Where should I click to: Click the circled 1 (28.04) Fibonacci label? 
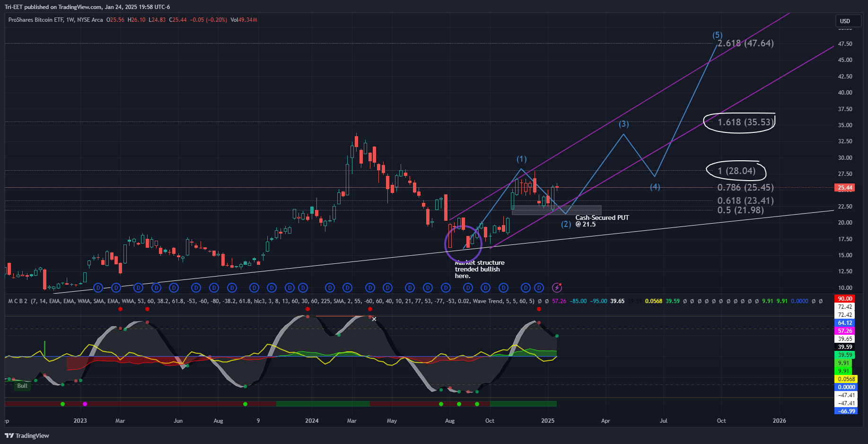coord(736,171)
